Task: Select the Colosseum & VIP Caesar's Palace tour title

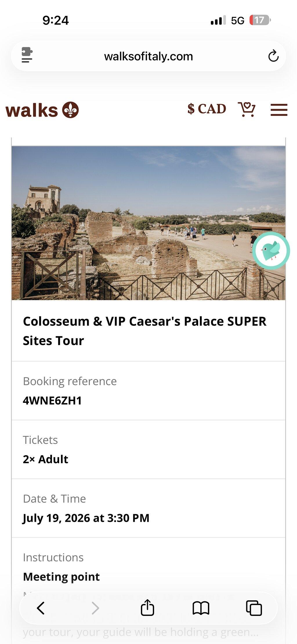Action: [x=144, y=331]
